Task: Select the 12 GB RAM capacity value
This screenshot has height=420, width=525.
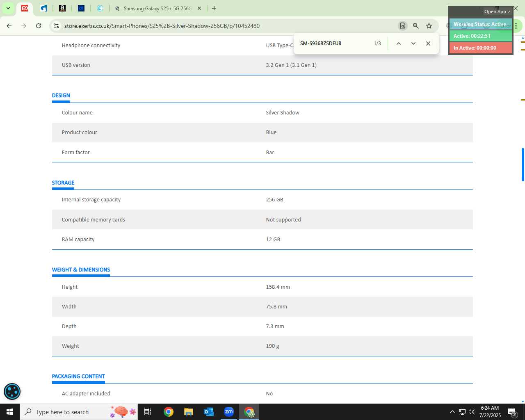Action: [273, 240]
